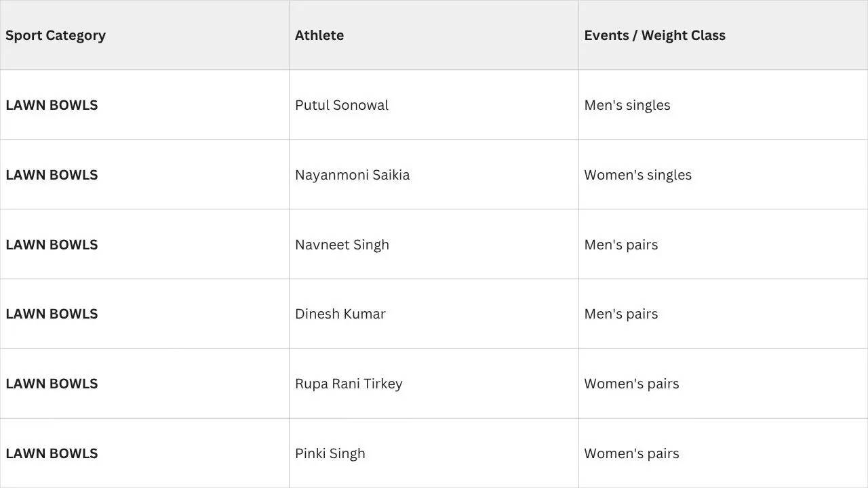Select the Pinki Singh athlete cell
Screen dimensions: 868x488
pos(434,453)
